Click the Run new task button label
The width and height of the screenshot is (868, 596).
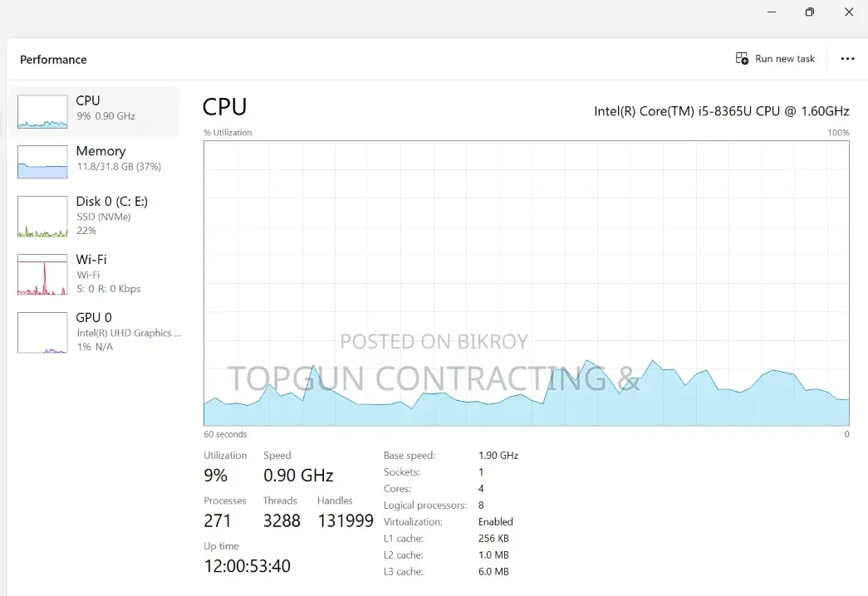(x=785, y=59)
